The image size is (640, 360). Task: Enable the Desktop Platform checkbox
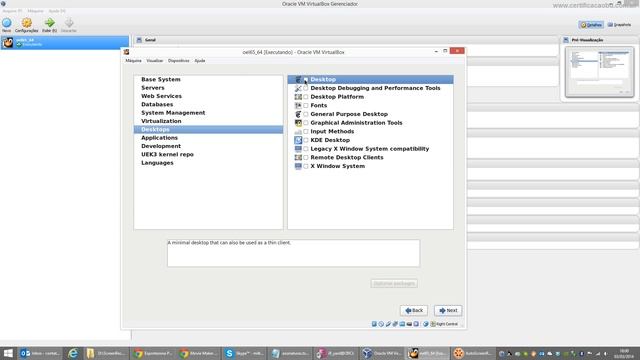pos(306,97)
